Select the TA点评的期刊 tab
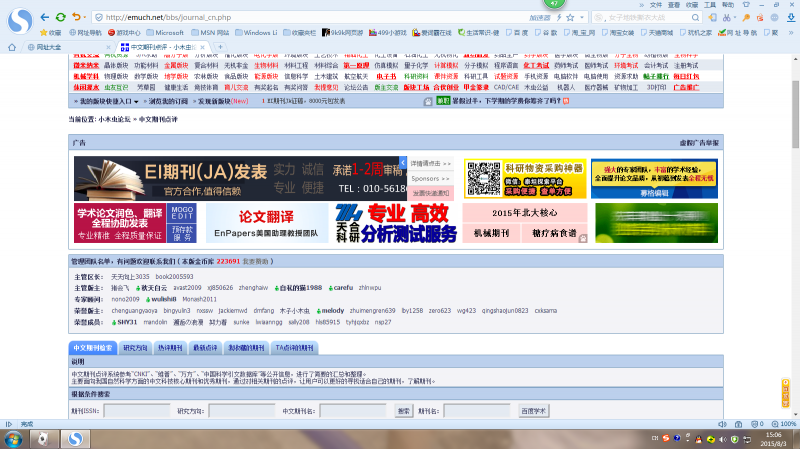This screenshot has height=449, width=800. 294,348
